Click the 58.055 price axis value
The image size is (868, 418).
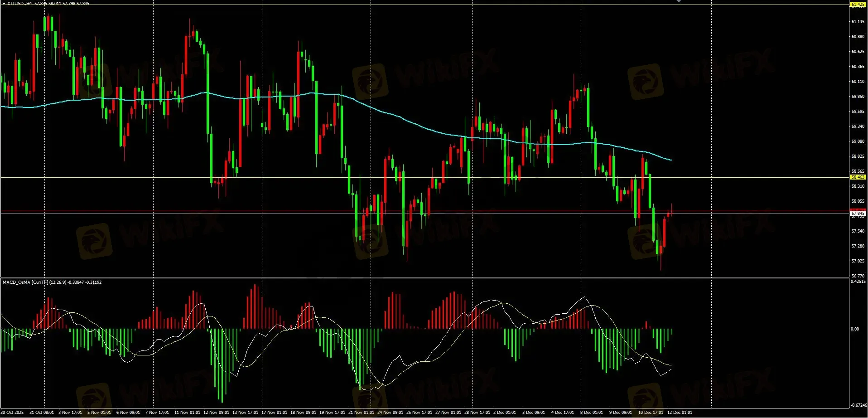coord(858,201)
